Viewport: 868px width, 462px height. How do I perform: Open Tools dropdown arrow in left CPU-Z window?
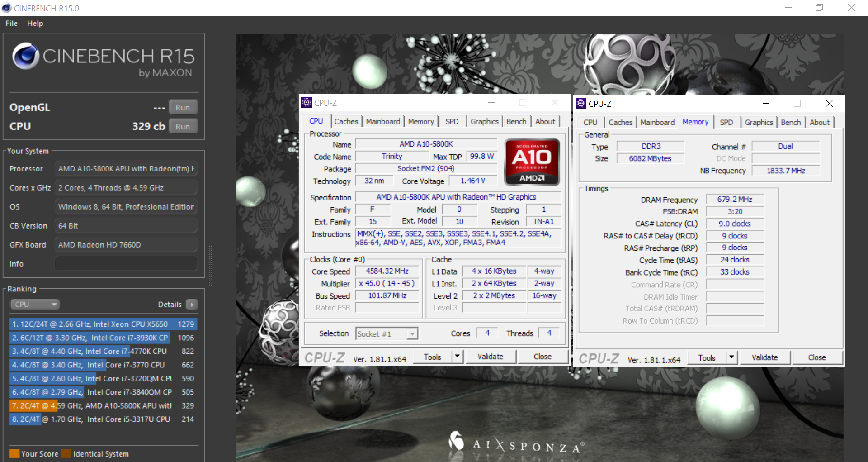coord(458,357)
